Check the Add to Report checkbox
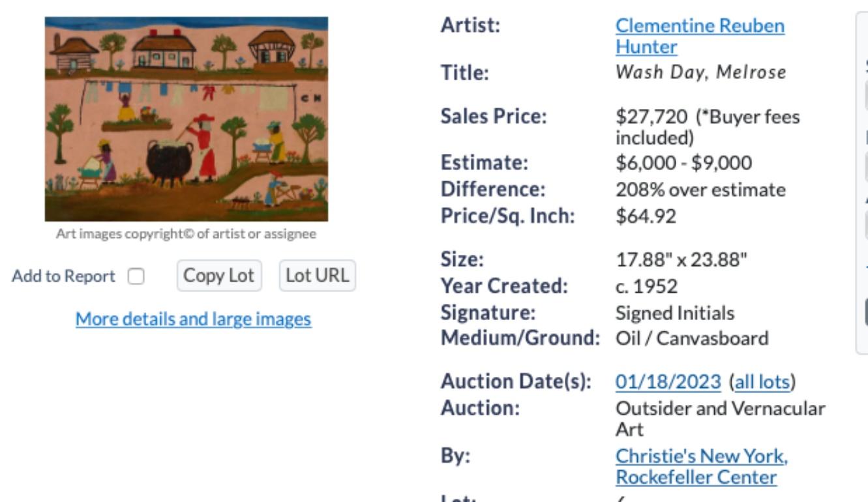Image resolution: width=868 pixels, height=502 pixels. tap(136, 276)
